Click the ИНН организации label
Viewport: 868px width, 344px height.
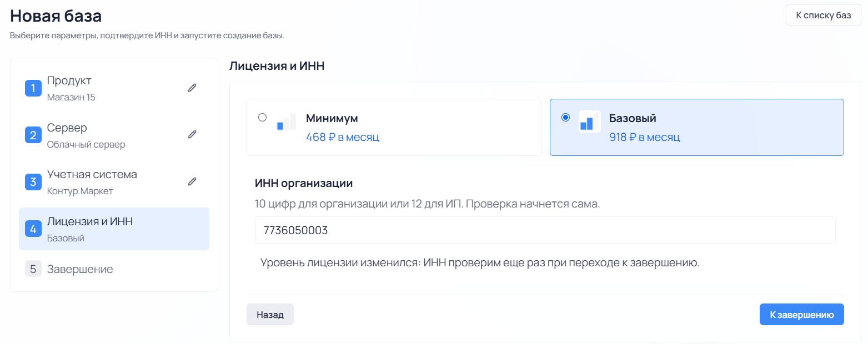[x=304, y=183]
